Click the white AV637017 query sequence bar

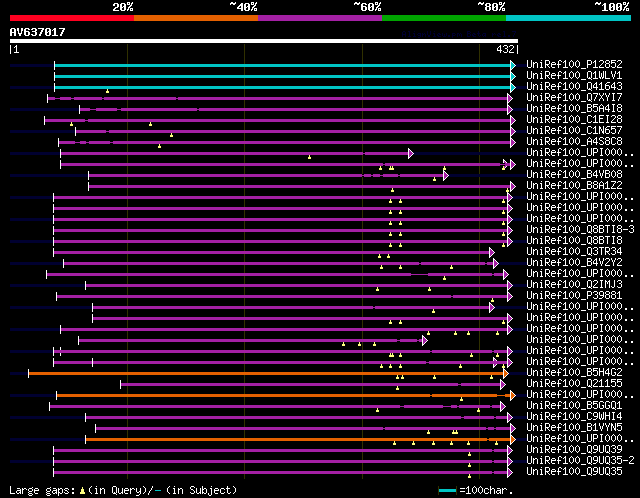pos(264,41)
